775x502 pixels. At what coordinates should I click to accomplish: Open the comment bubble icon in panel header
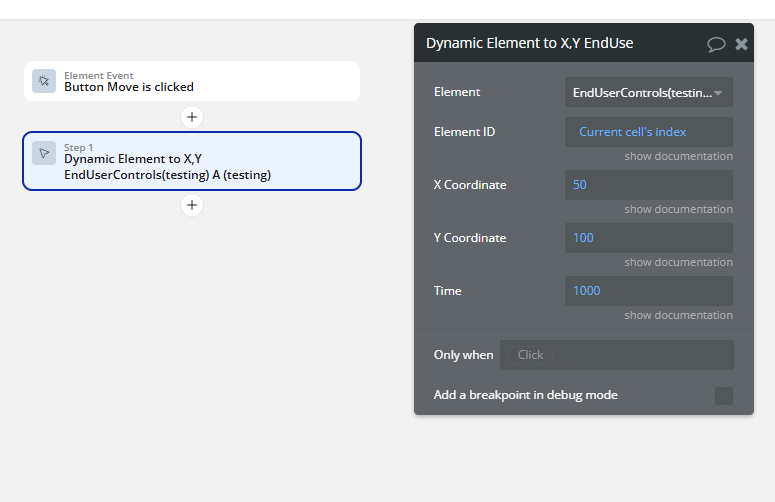pos(716,44)
